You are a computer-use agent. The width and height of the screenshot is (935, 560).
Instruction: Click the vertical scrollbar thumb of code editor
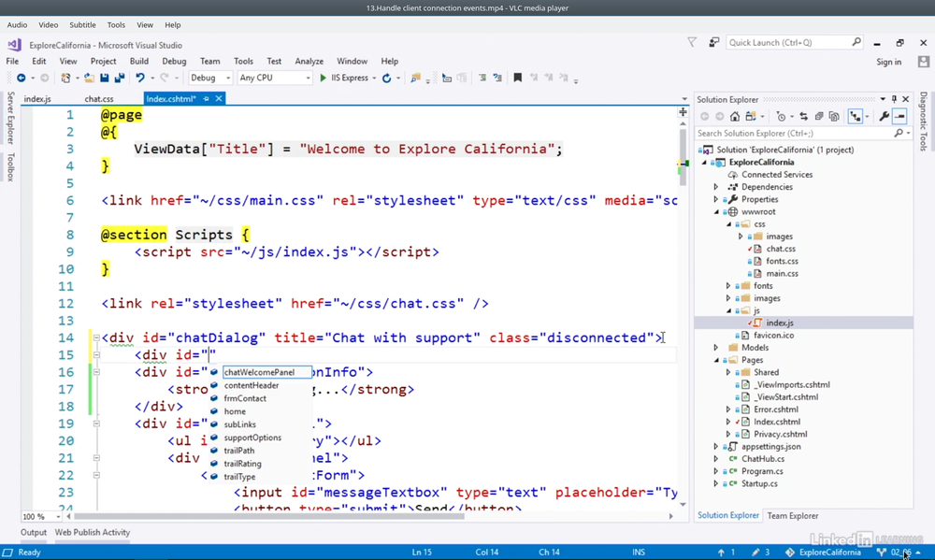[683, 156]
